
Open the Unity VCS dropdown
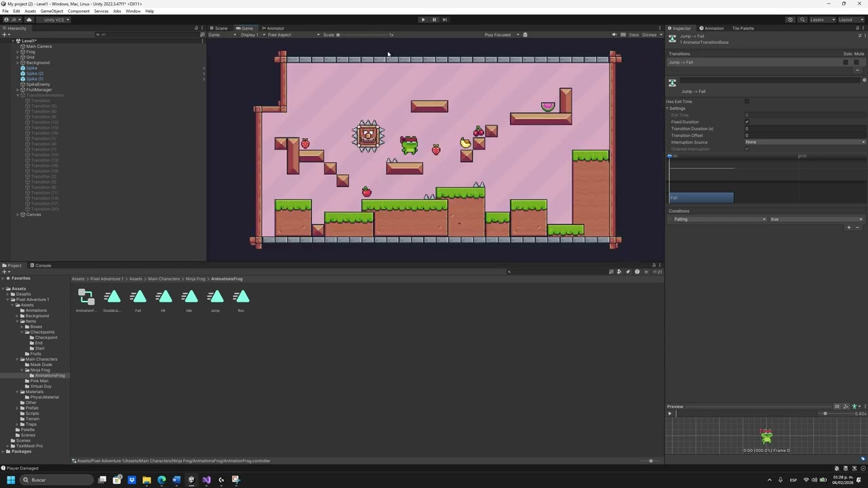(x=54, y=20)
